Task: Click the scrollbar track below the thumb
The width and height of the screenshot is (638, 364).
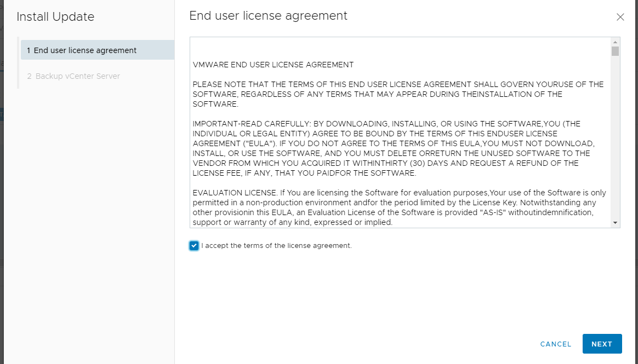Action: 615,138
